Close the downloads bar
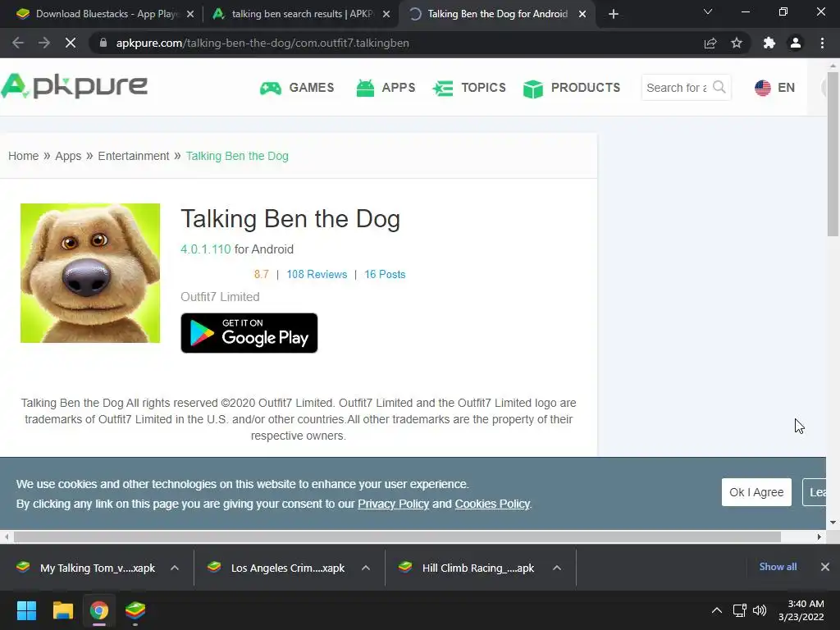The image size is (840, 630). pos(825,566)
